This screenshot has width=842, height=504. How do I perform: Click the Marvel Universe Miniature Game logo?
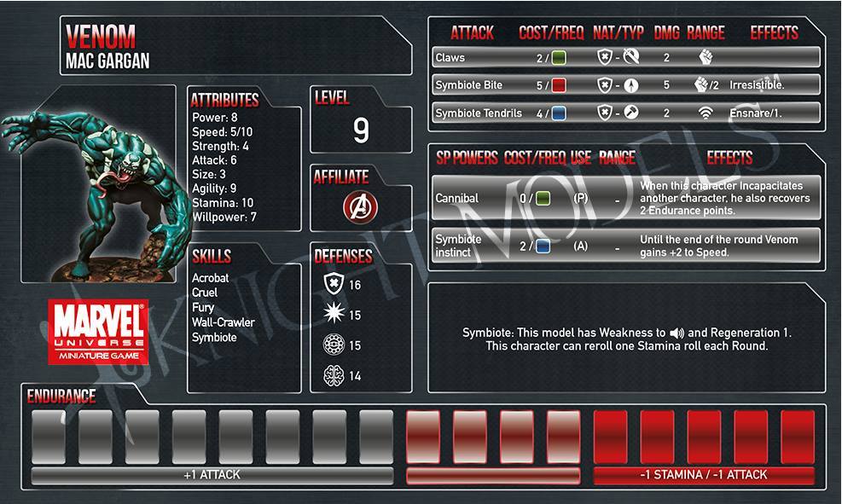(98, 332)
